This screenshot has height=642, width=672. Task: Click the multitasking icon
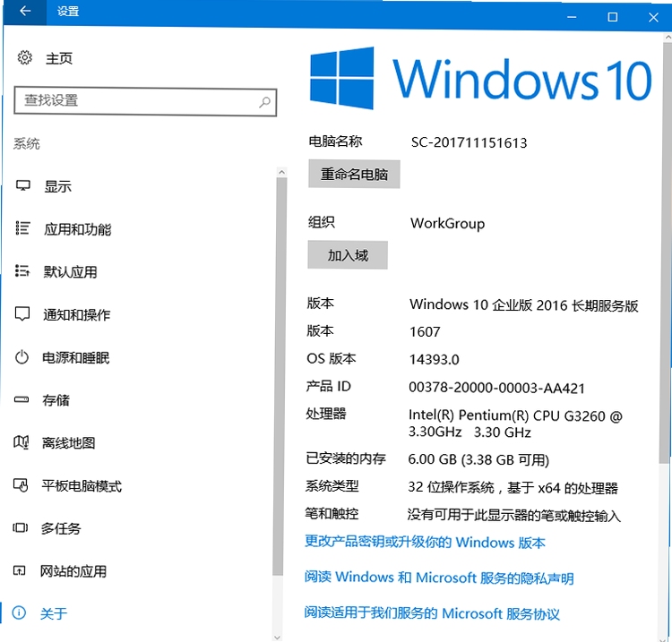[20, 527]
